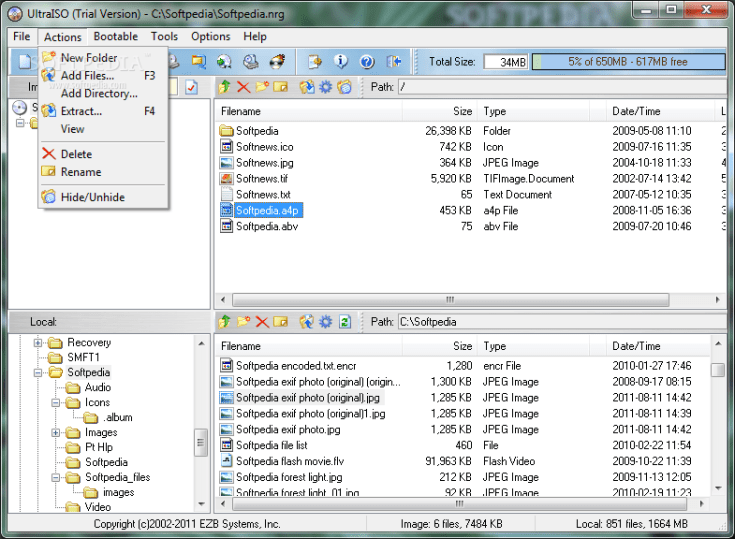
Task: Click rename icon in local toolbar
Action: 280,322
